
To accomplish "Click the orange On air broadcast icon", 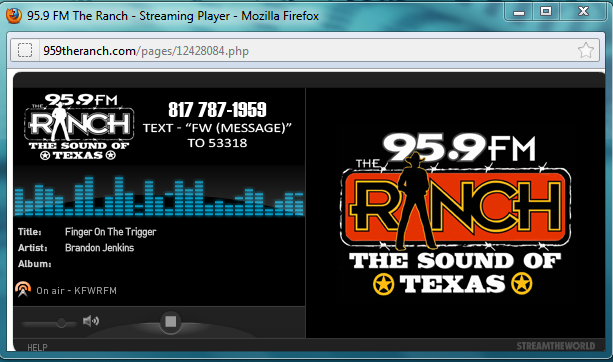I will 23,289.
